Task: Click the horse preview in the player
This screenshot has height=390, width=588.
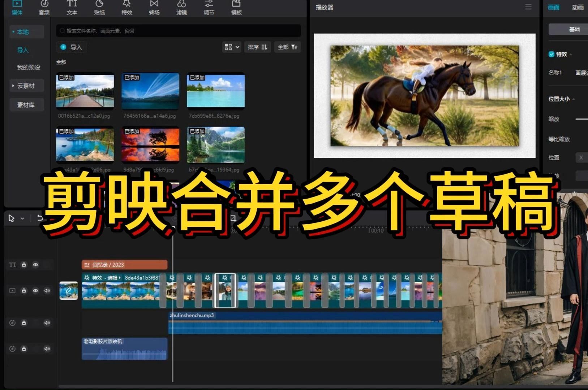Action: point(425,96)
